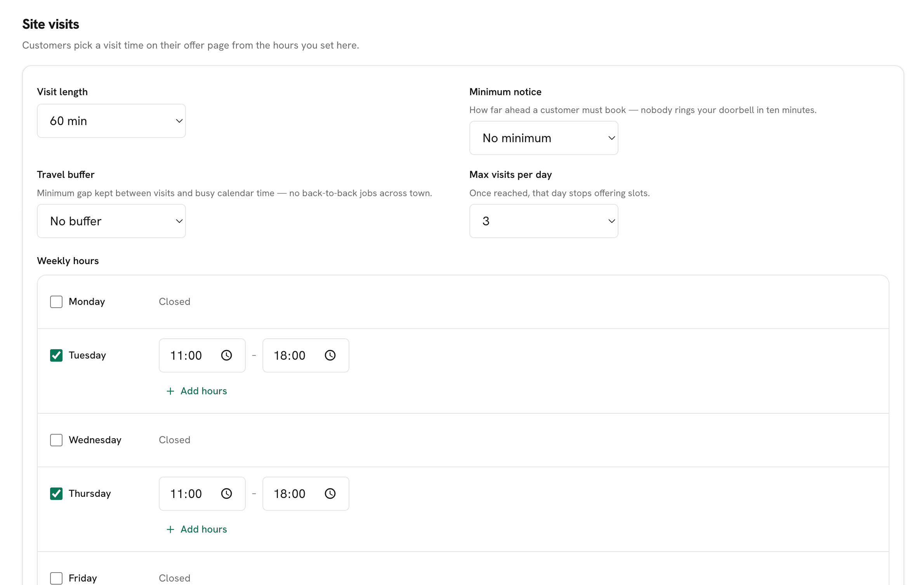Open the Minimum notice dropdown
Screen dimensions: 924x585
544,138
